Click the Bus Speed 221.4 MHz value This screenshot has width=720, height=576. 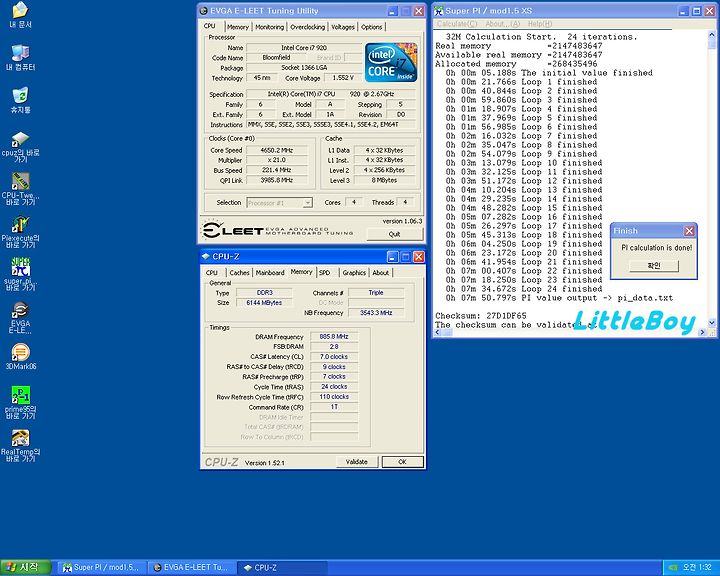(277, 170)
